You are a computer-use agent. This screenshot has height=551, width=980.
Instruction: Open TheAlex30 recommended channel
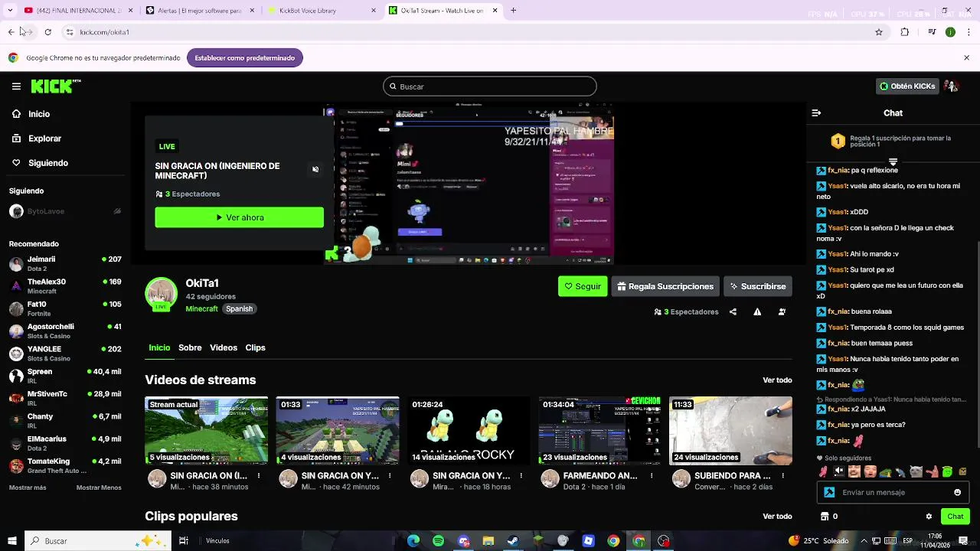(x=65, y=286)
